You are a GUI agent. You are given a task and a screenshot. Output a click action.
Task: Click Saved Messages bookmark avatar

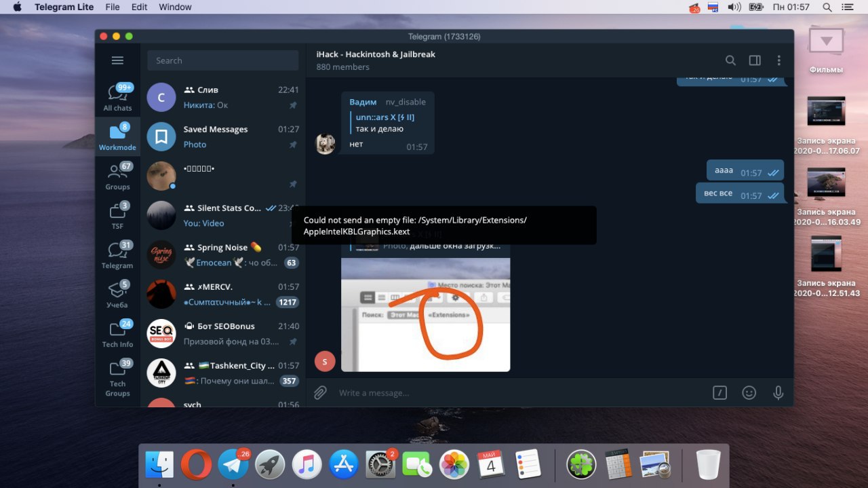[161, 137]
